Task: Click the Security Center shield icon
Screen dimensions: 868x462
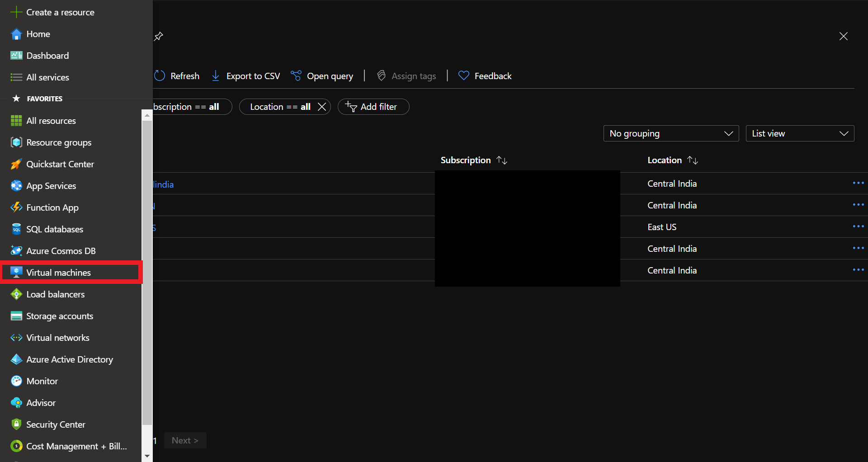Action: pos(16,424)
